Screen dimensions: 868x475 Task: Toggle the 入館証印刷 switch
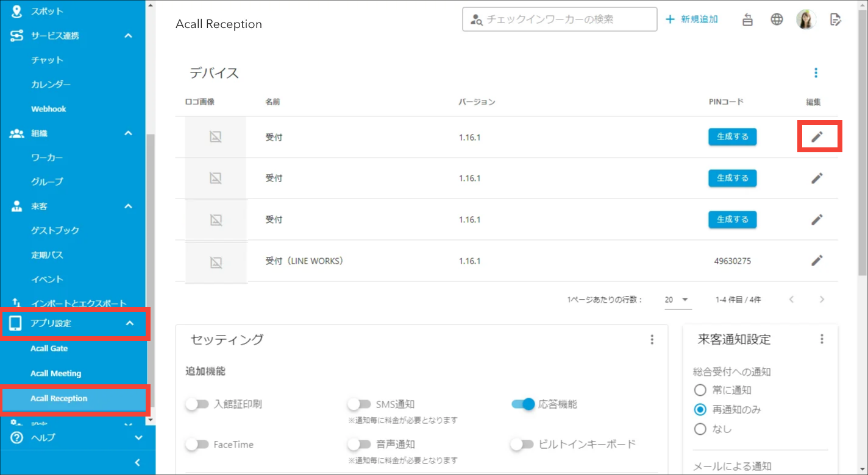click(197, 404)
